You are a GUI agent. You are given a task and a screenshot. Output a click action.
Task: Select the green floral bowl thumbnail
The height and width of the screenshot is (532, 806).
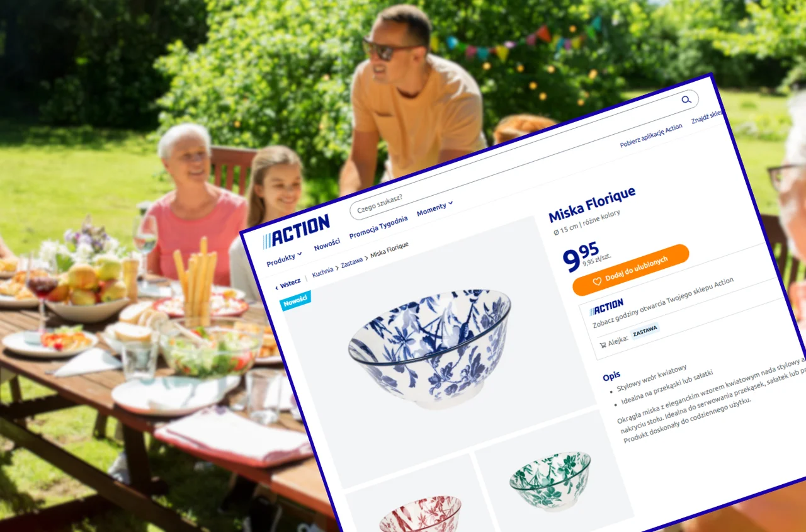(x=551, y=480)
